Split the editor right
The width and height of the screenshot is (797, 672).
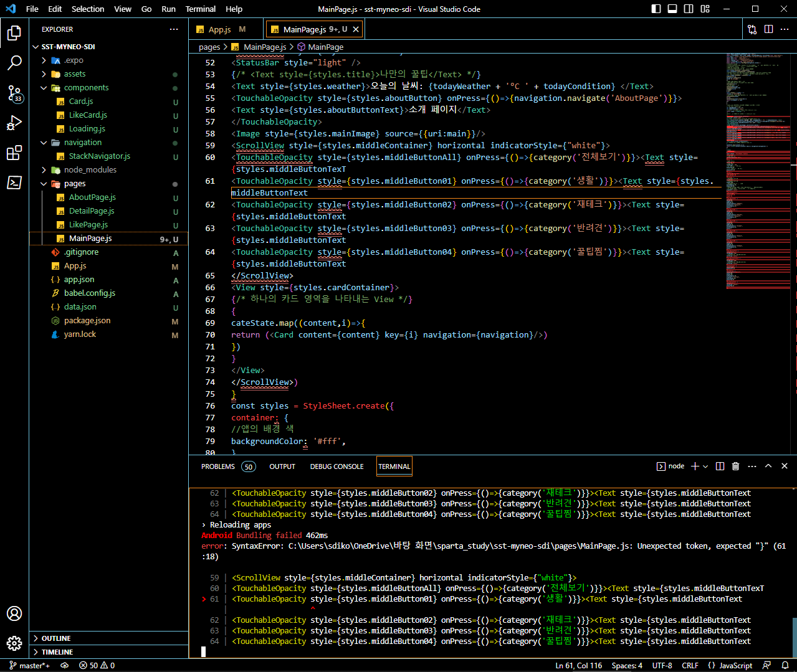pyautogui.click(x=768, y=29)
